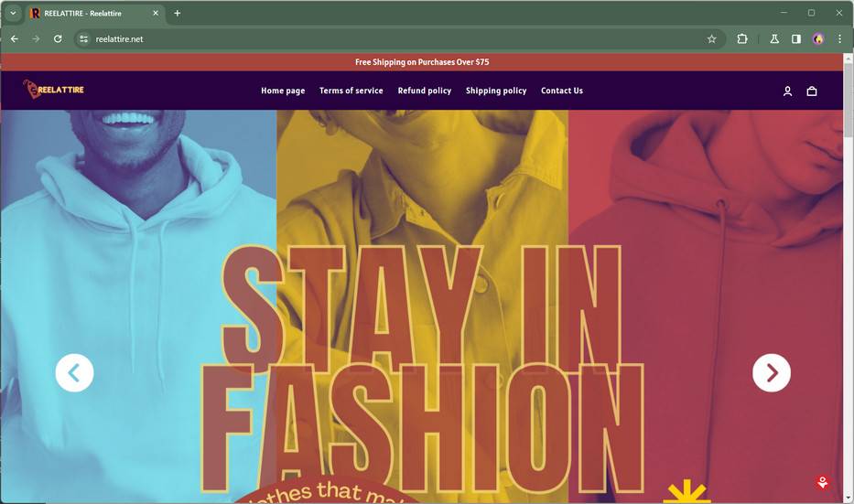This screenshot has width=854, height=504.
Task: Open the Refund policy page
Action: coord(425,91)
